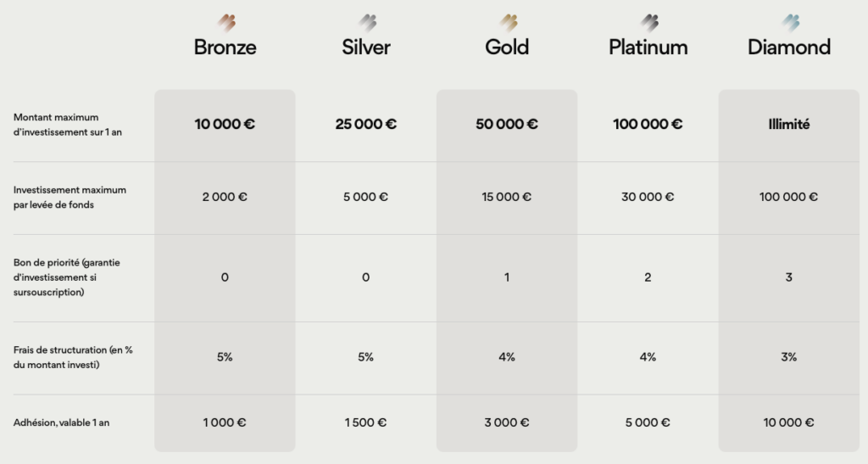This screenshot has height=464, width=868.
Task: Click the Silver tier icon
Action: pos(366,21)
